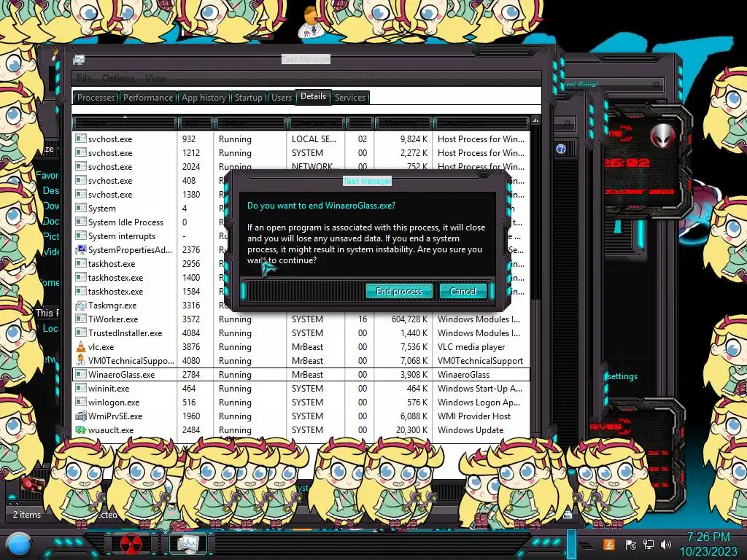Select the svchost.exe row with PID 932

(301, 139)
